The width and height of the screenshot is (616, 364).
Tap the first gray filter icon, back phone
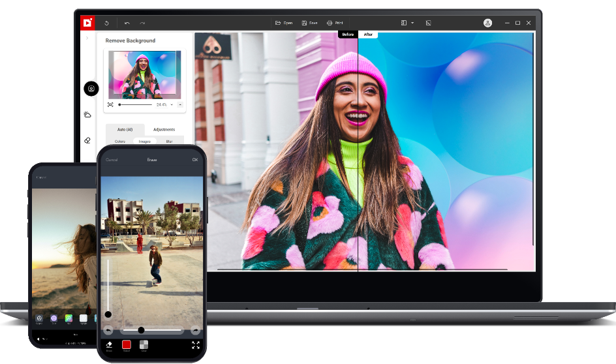tap(39, 319)
